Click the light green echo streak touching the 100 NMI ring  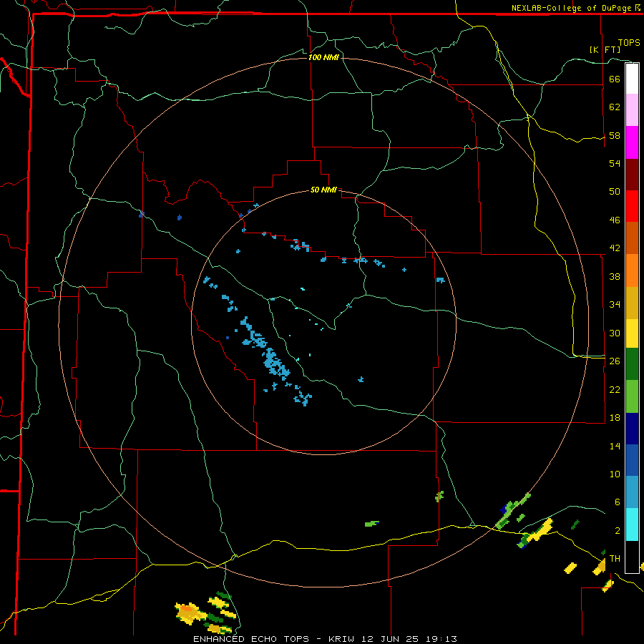pos(513,512)
